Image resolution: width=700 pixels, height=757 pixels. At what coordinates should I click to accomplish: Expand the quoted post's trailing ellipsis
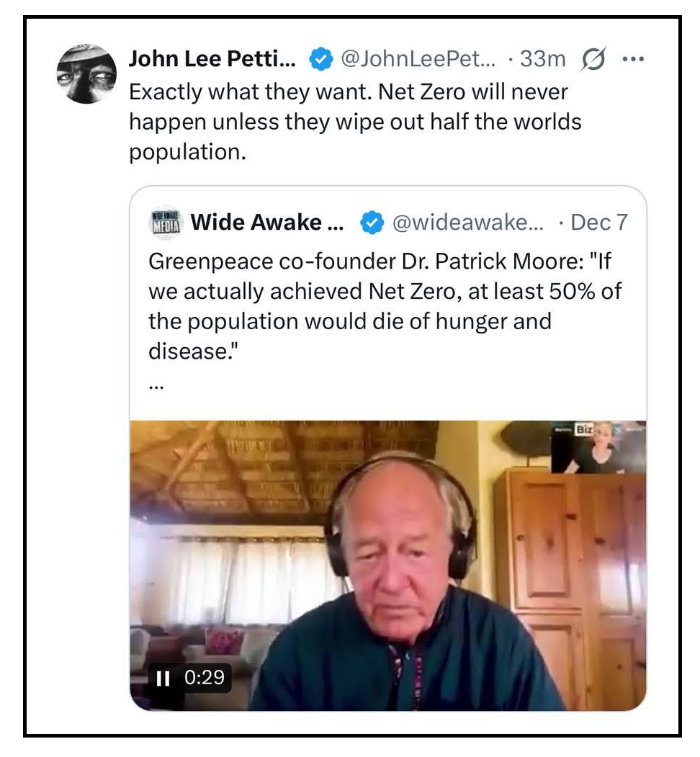[156, 386]
